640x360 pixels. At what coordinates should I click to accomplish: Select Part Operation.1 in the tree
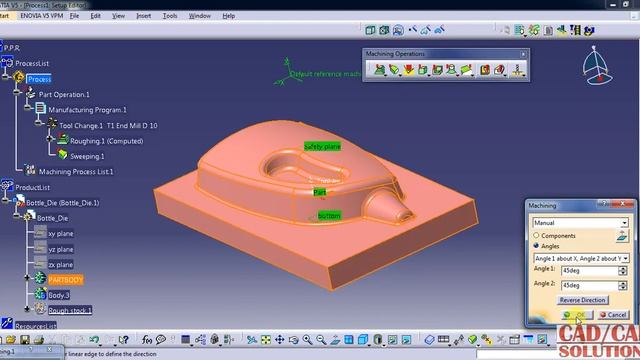click(64, 95)
